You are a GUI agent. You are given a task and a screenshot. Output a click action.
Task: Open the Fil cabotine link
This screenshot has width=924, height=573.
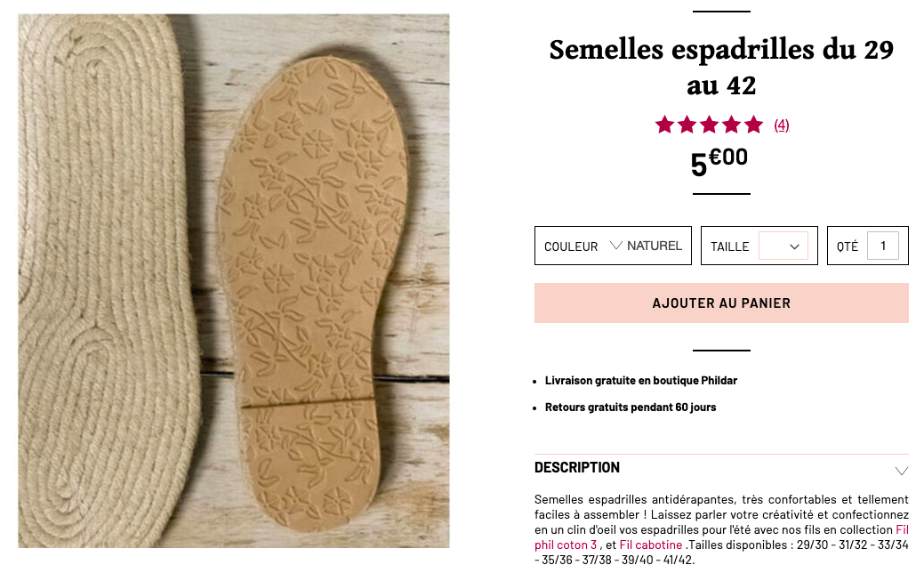pos(651,545)
